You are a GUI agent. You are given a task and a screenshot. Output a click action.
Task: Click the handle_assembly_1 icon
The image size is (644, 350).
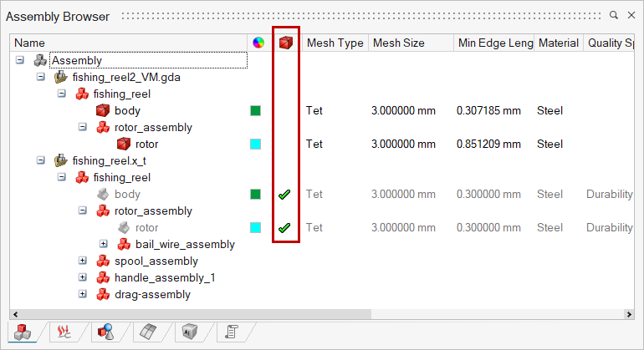tap(103, 278)
